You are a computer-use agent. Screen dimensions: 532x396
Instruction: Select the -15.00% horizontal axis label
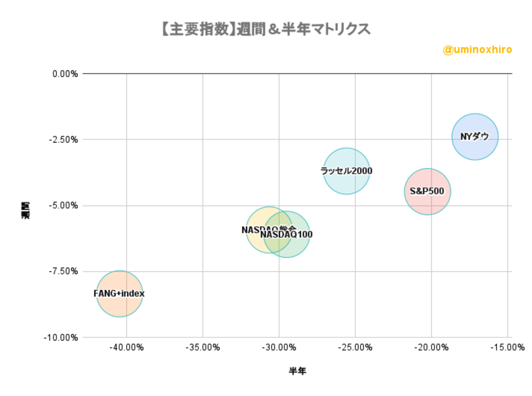(507, 348)
